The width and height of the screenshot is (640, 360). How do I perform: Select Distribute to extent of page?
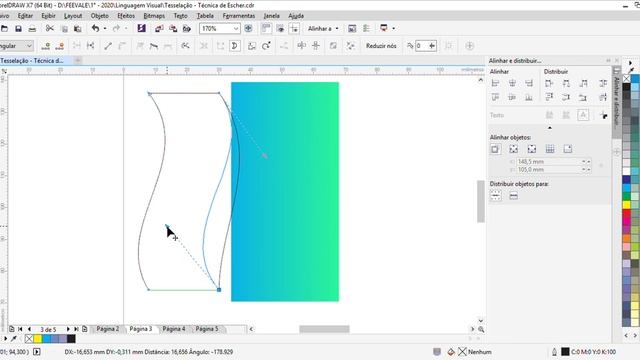pos(513,196)
